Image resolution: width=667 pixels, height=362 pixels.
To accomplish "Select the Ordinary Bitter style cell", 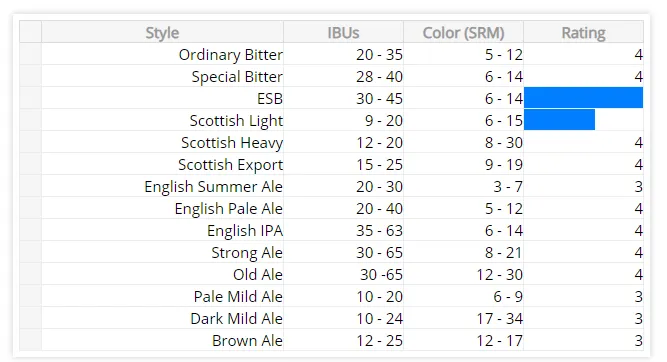I will pyautogui.click(x=162, y=54).
